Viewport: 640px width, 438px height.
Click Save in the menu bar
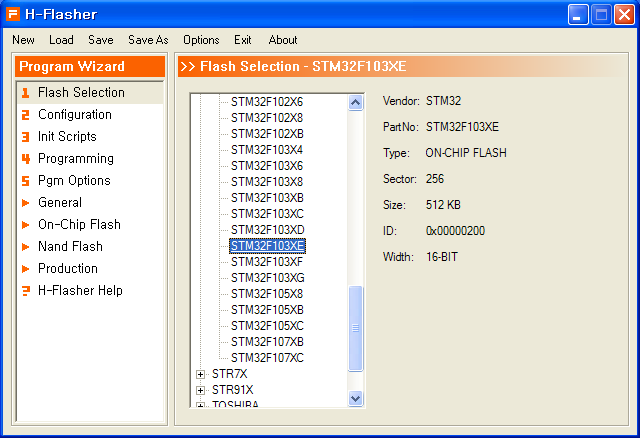point(101,40)
